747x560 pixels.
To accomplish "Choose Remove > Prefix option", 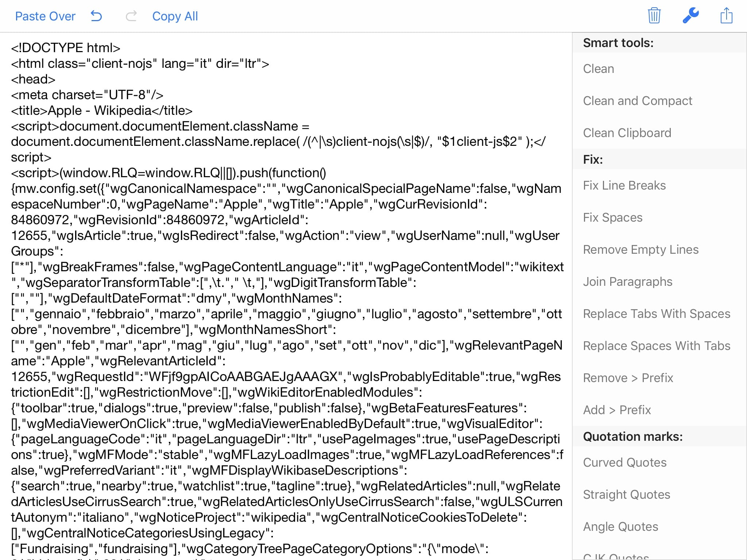I will coord(628,378).
